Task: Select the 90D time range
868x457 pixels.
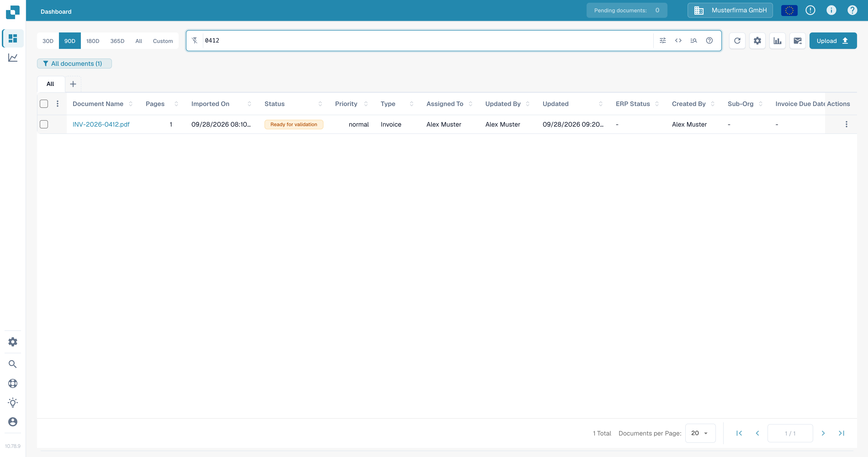Action: [x=70, y=41]
